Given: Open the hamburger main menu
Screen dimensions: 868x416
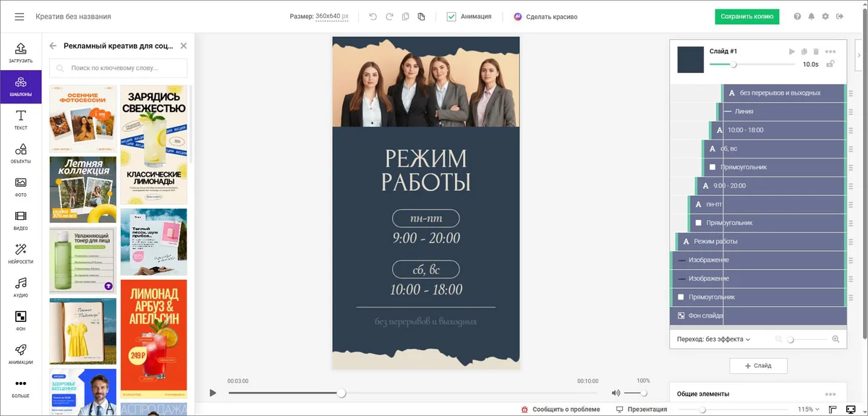Looking at the screenshot, I should 20,17.
